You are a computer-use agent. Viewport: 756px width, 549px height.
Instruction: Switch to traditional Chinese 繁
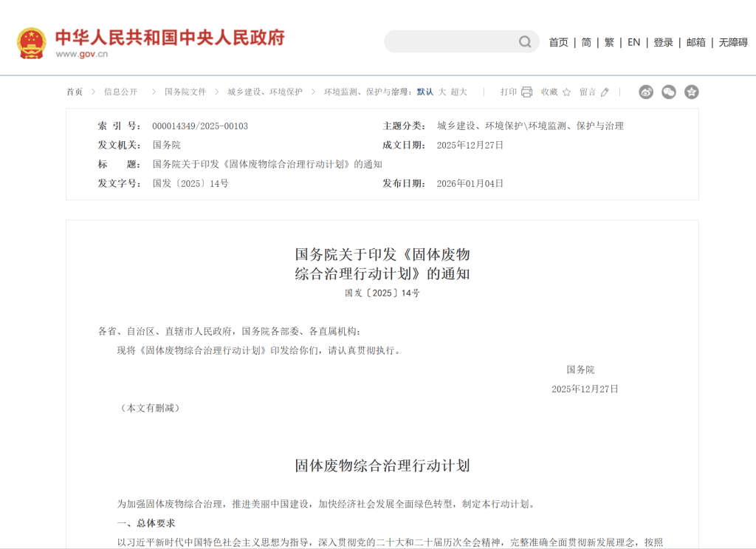click(x=609, y=43)
